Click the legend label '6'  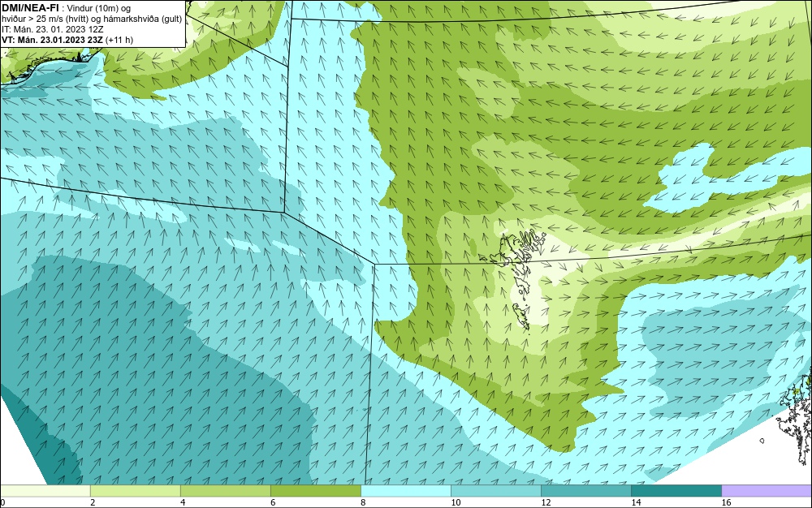click(x=273, y=502)
